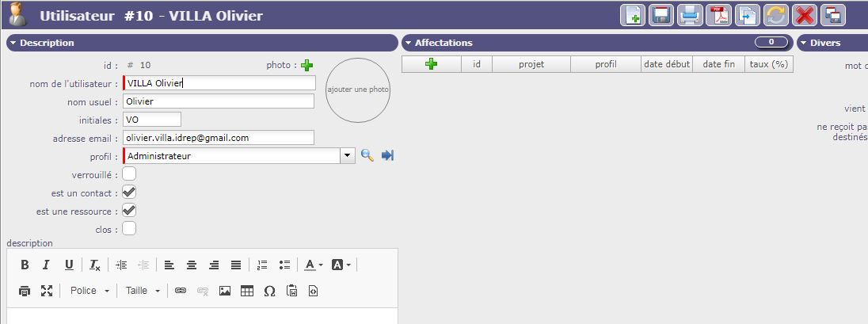The width and height of the screenshot is (868, 324).
Task: Open the background color dropdown
Action: pos(341,265)
